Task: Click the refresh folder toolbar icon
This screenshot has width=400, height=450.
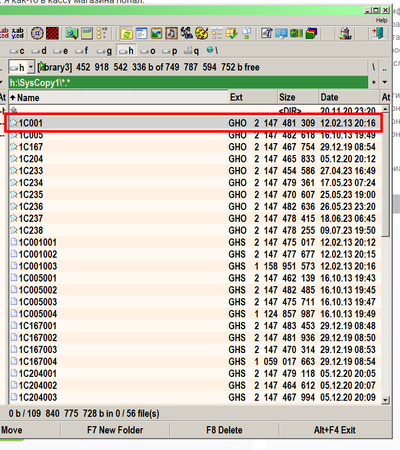Action: click(126, 33)
